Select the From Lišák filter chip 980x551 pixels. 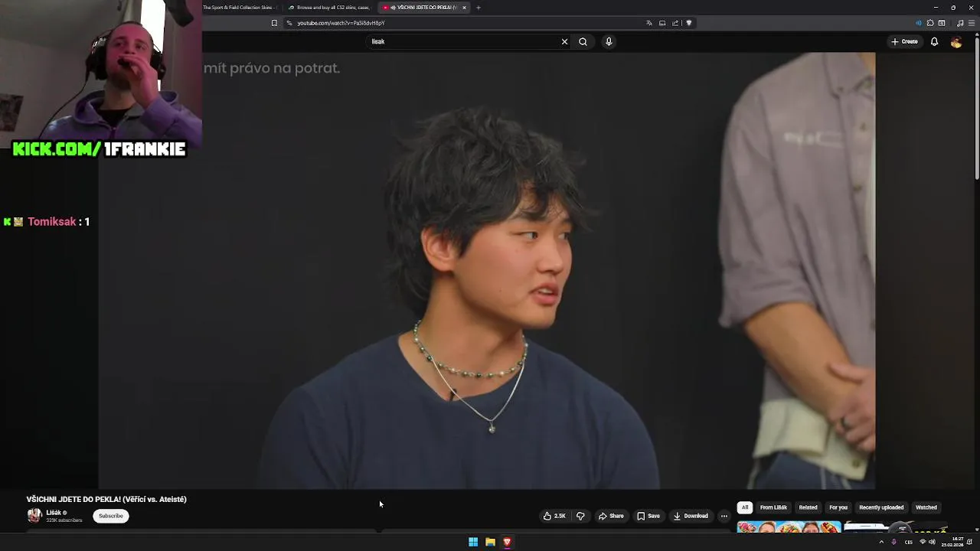point(773,507)
